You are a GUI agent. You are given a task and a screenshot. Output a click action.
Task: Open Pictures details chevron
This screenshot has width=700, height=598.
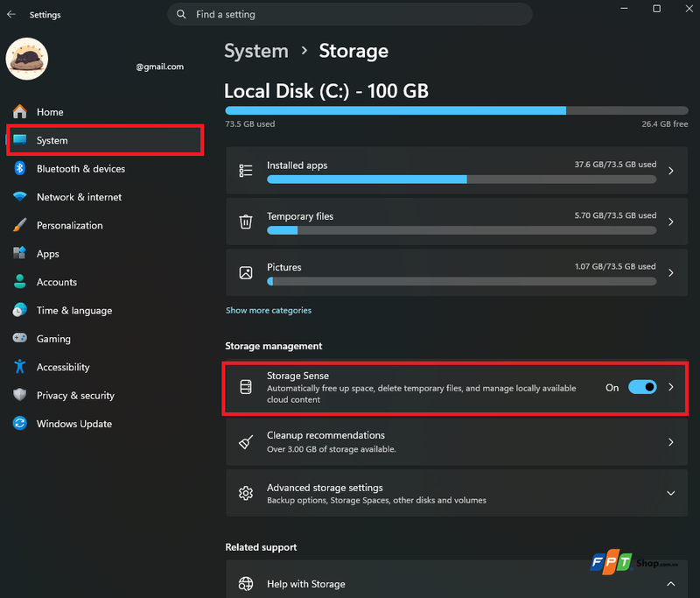point(670,272)
